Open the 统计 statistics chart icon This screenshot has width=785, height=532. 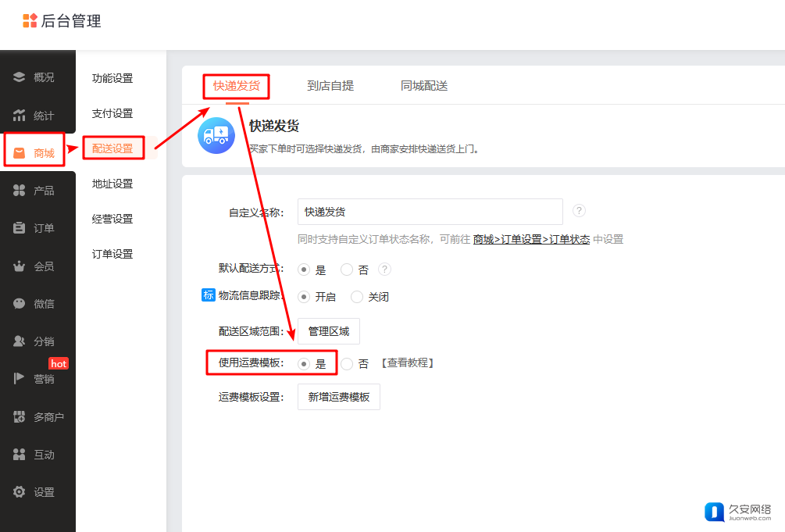(20, 116)
